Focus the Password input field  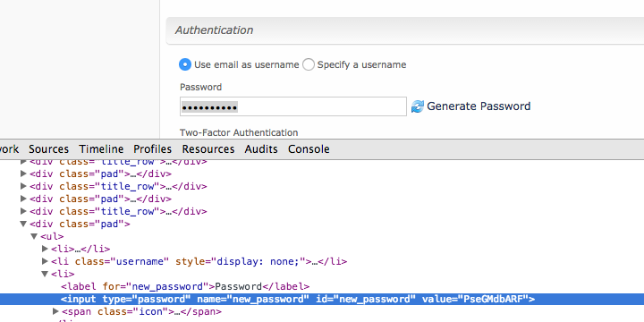coord(293,106)
